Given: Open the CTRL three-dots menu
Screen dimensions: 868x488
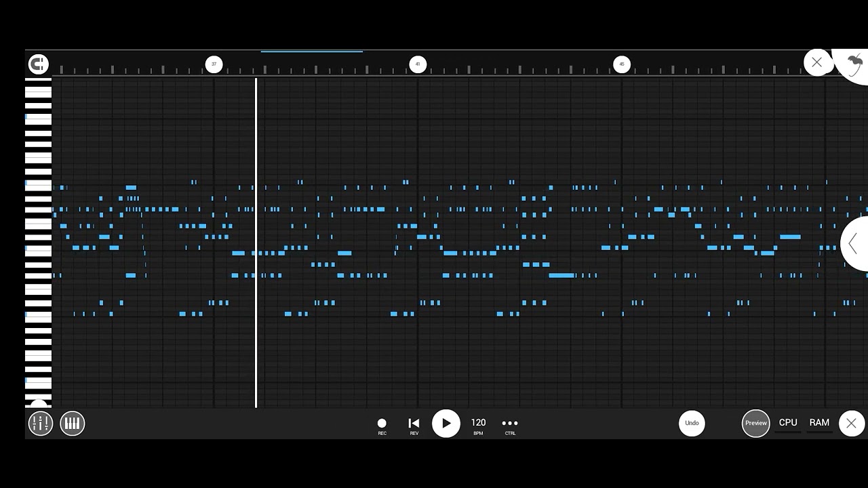Looking at the screenshot, I should pyautogui.click(x=510, y=426).
